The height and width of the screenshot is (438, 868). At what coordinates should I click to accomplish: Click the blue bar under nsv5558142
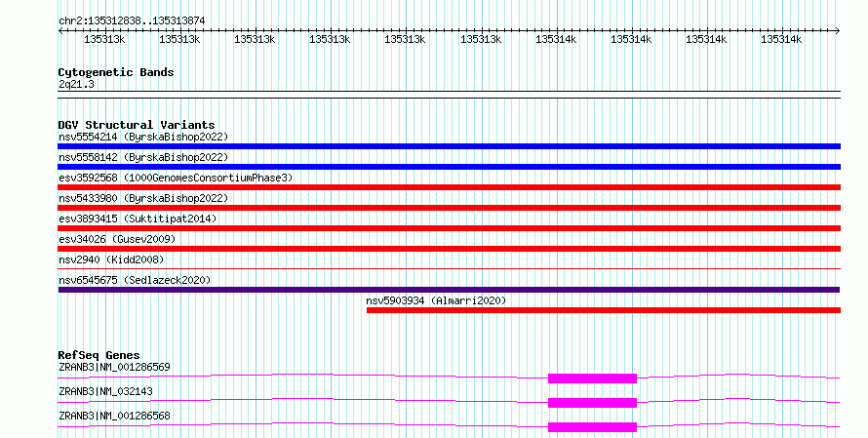[x=449, y=167]
